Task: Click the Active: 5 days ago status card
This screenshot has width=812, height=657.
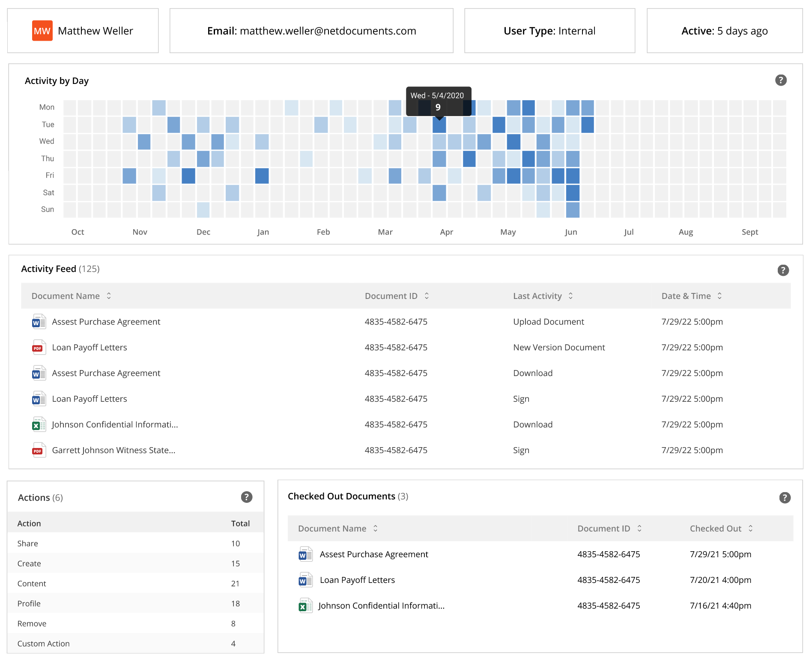Action: [724, 30]
